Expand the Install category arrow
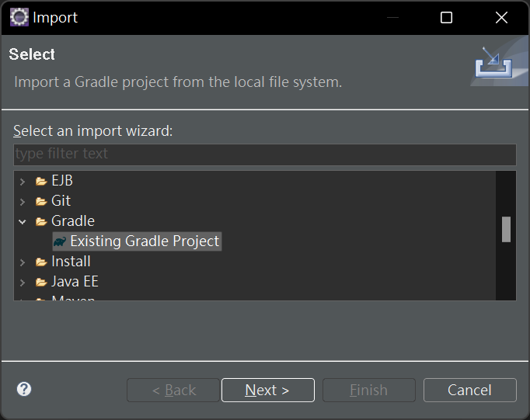Screen dimensions: 530x420 pyautogui.click(x=23, y=262)
